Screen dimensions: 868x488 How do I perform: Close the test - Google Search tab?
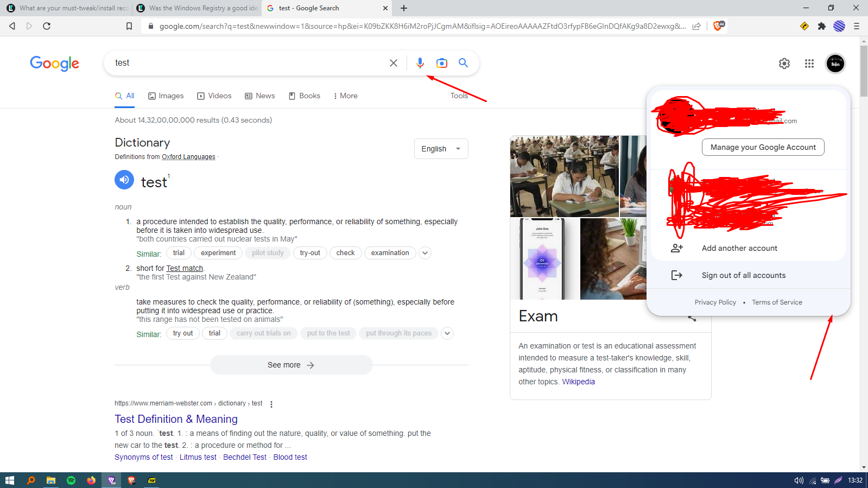coord(385,8)
